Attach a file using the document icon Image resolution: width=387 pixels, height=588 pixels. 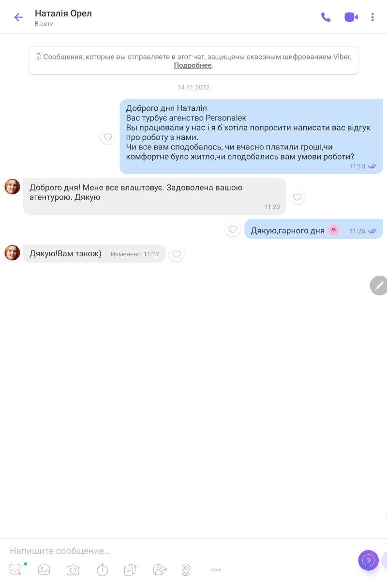pos(130,570)
